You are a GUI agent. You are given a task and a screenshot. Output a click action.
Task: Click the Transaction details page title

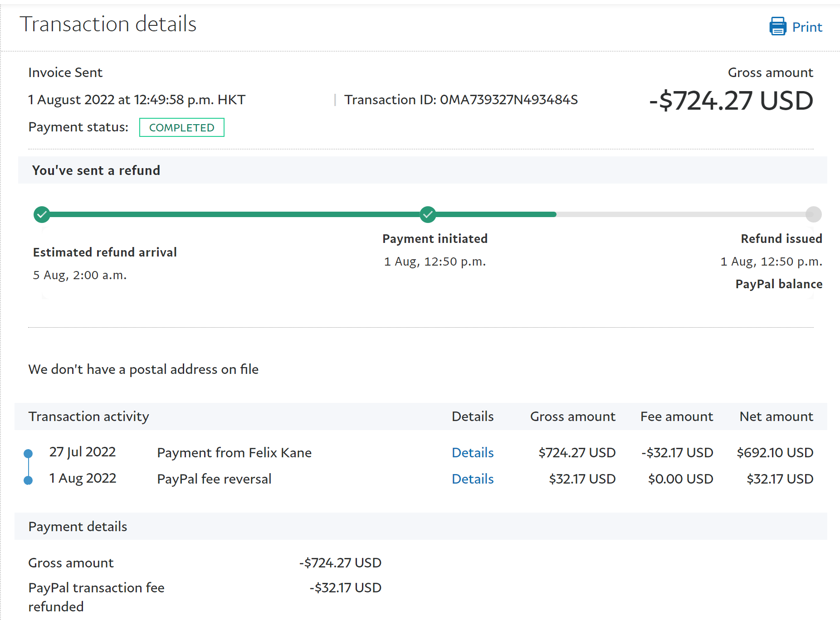coord(108,24)
